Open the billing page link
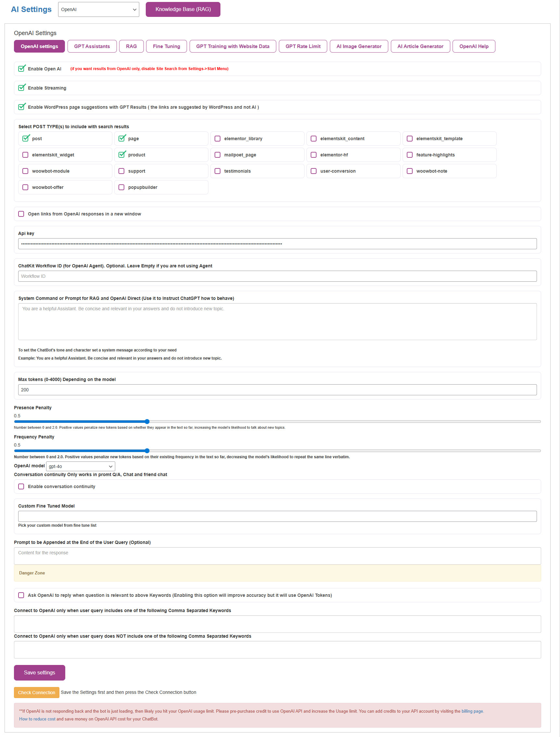 pyautogui.click(x=472, y=711)
